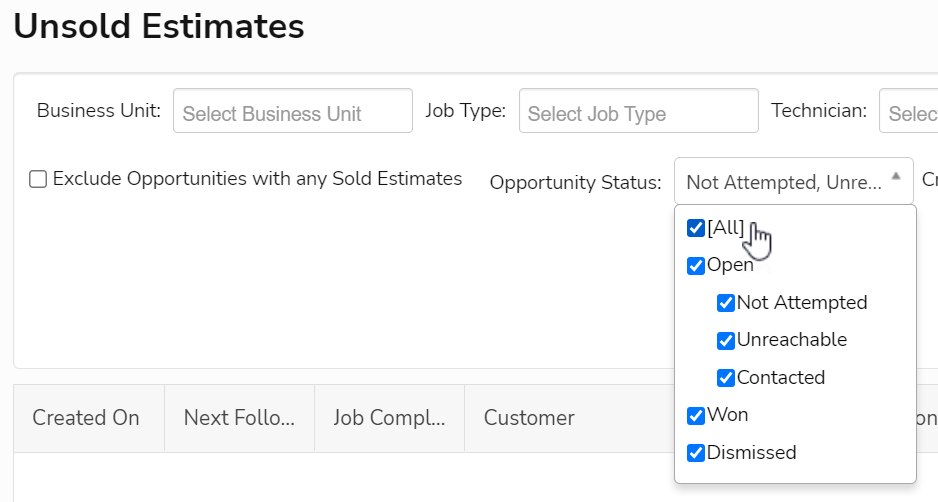Click the Opportunity Status selection box
The width and height of the screenshot is (938, 502).
point(784,182)
